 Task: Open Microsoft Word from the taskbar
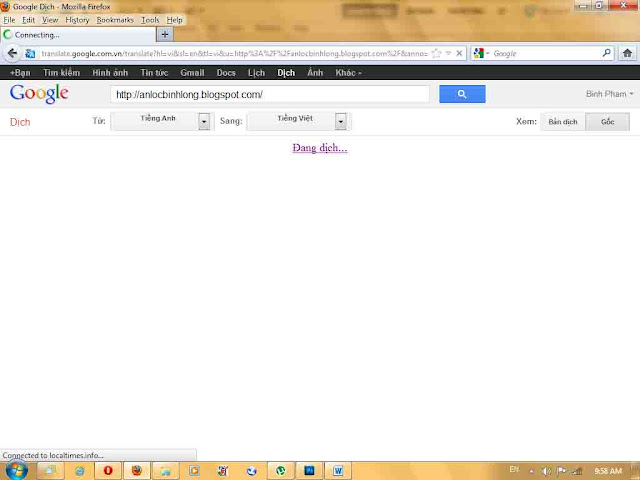tap(338, 471)
